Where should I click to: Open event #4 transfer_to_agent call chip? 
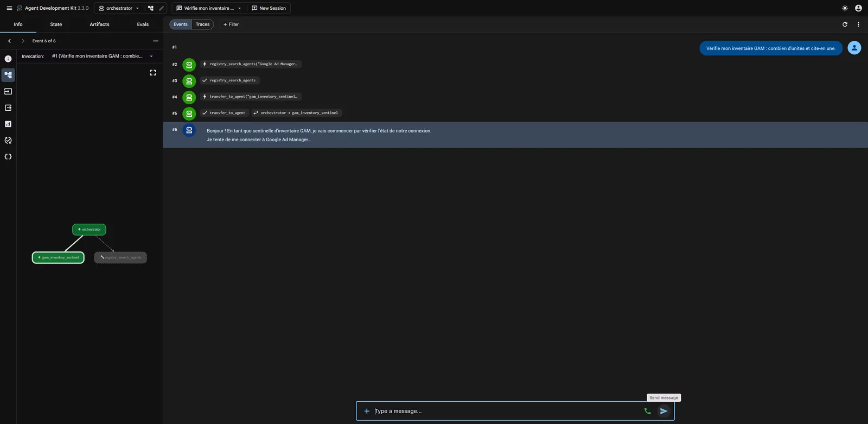click(x=251, y=97)
